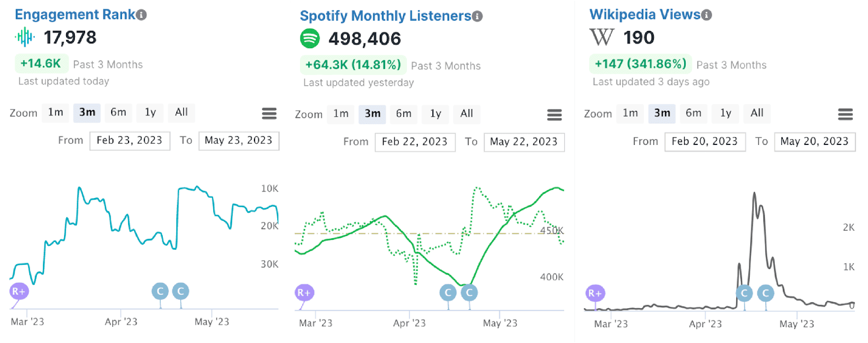Click the Spotify logo beside 498,406
Screen dimensions: 868x343
pyautogui.click(x=310, y=38)
